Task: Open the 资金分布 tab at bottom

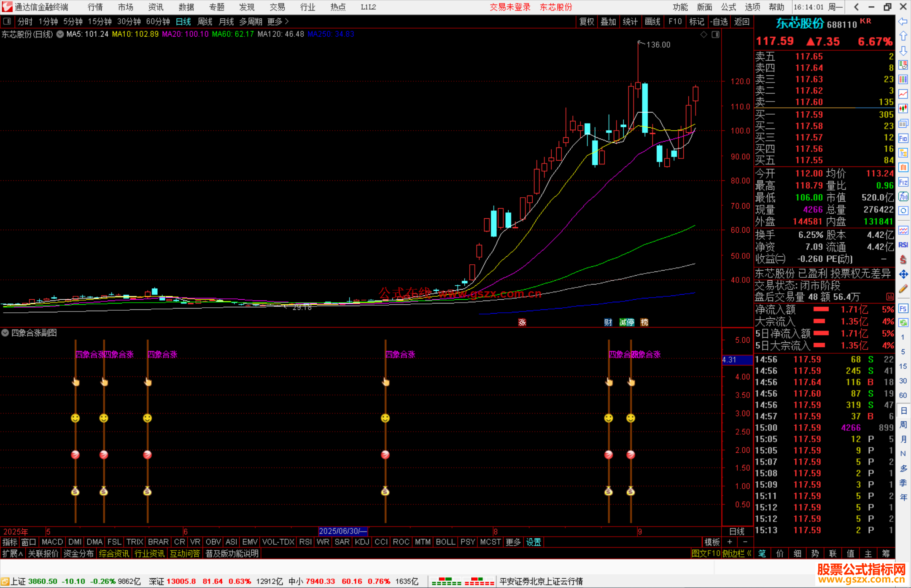Action: [x=78, y=553]
